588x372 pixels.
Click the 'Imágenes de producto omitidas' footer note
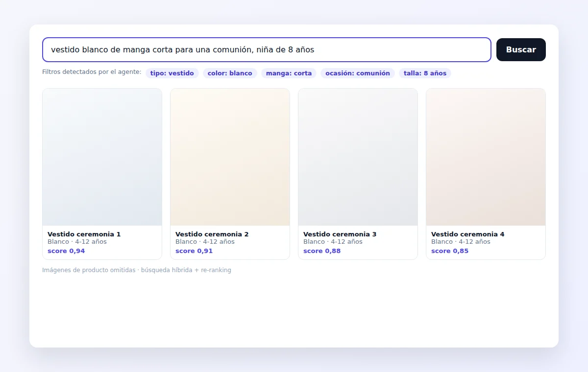pyautogui.click(x=89, y=270)
